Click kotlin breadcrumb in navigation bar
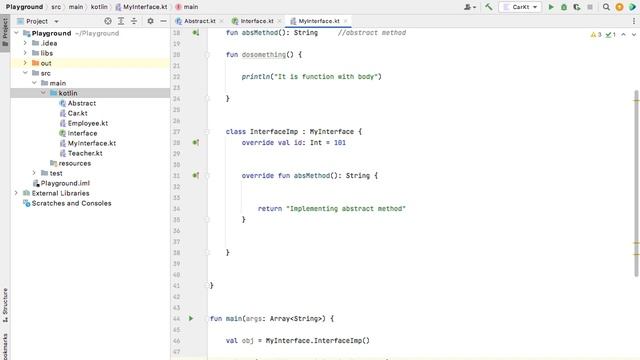The image size is (640, 360). pyautogui.click(x=99, y=7)
